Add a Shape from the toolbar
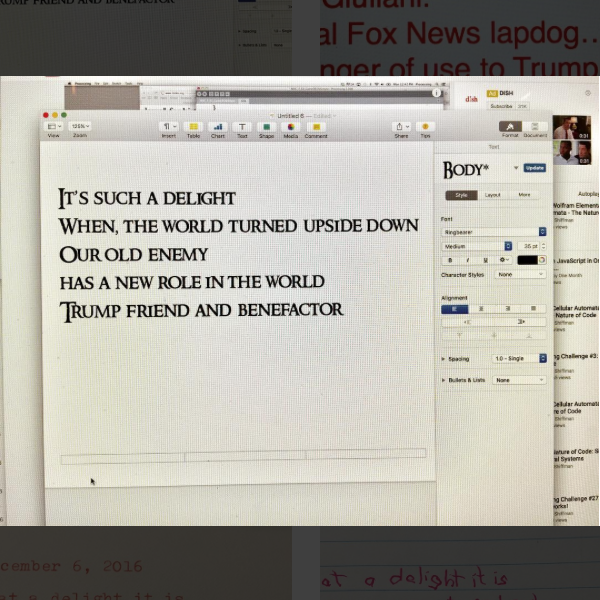 tap(266, 127)
